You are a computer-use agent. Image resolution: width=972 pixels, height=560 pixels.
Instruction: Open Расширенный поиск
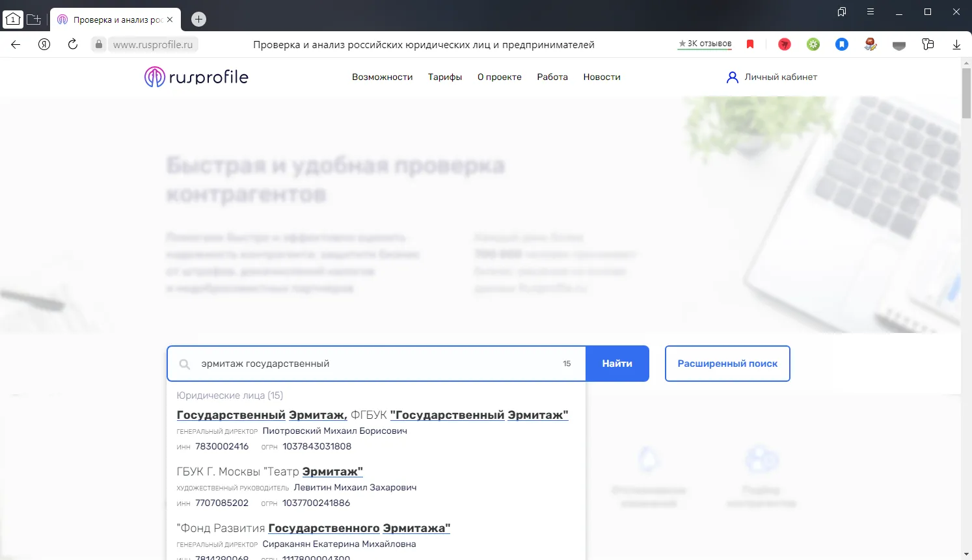click(727, 364)
